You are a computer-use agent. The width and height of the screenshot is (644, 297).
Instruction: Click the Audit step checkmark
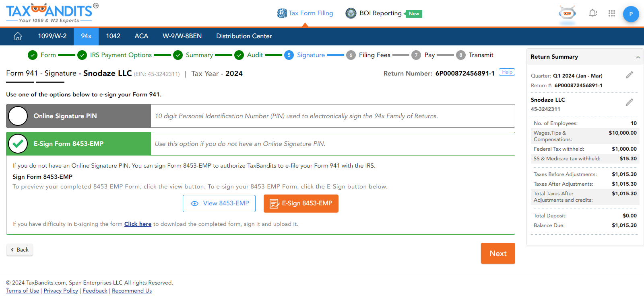pos(239,55)
